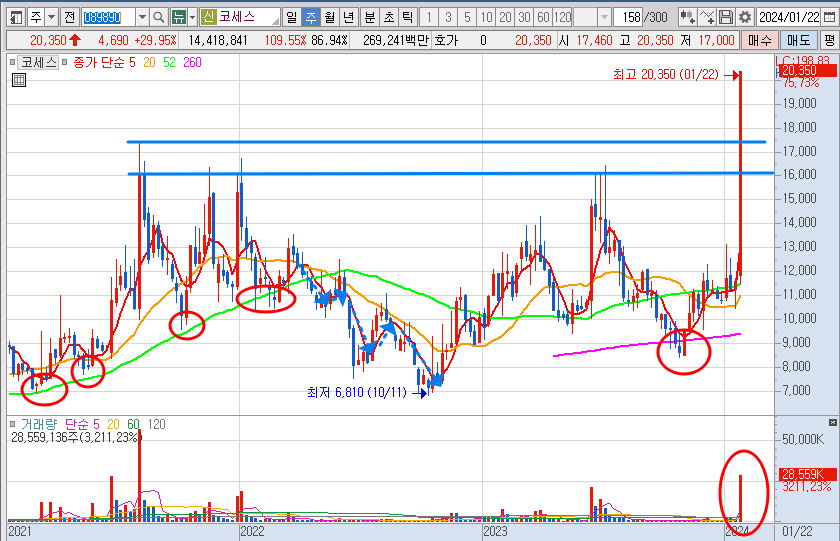Click the 종가 단순 indicator label
This screenshot has width=840, height=541.
pyautogui.click(x=99, y=63)
